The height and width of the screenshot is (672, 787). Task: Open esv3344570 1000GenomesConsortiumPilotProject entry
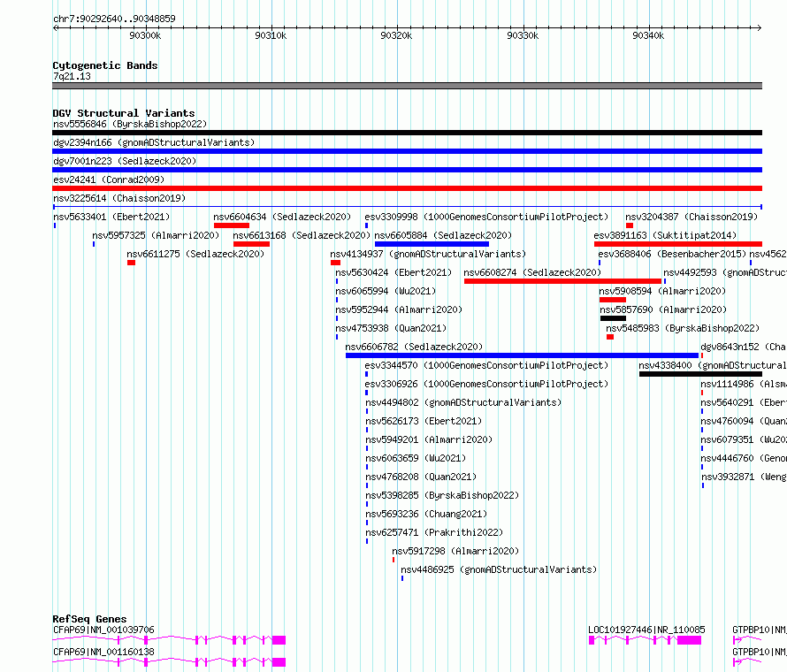coord(486,365)
